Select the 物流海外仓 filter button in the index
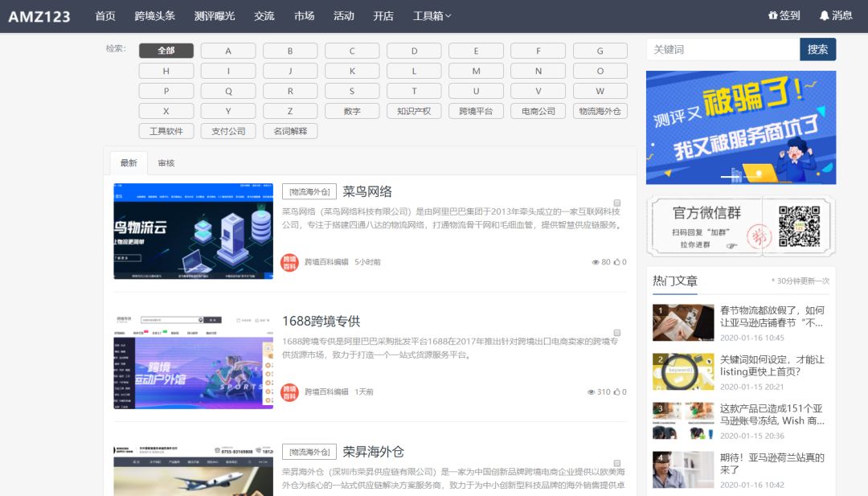 [600, 111]
